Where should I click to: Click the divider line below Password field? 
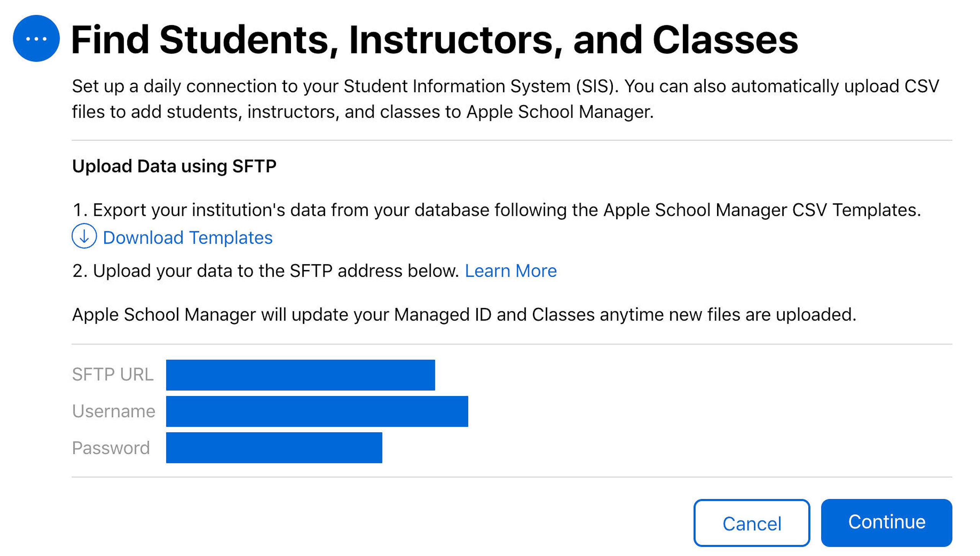coord(512,477)
